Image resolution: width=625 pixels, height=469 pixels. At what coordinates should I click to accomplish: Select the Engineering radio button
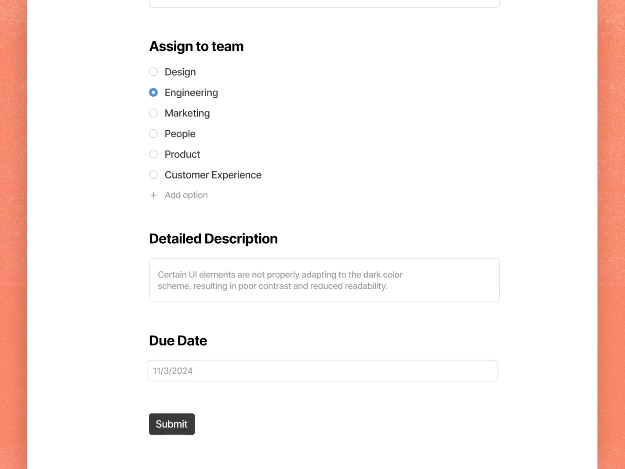[x=153, y=93]
